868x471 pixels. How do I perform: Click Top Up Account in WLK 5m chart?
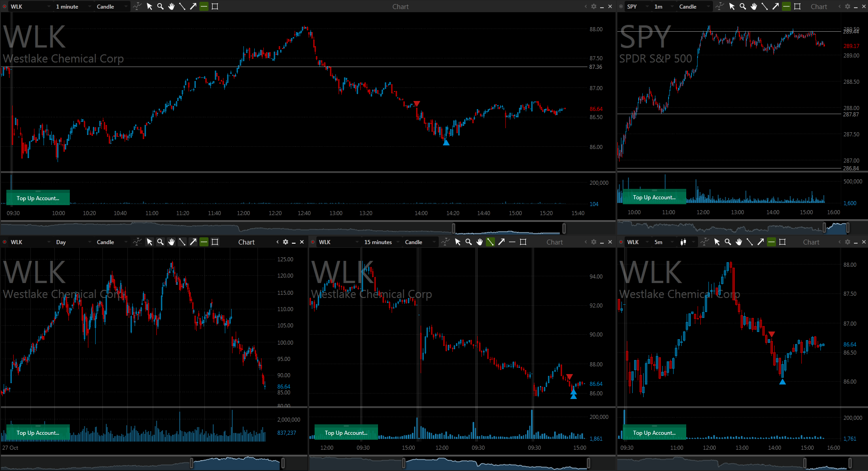coord(654,433)
